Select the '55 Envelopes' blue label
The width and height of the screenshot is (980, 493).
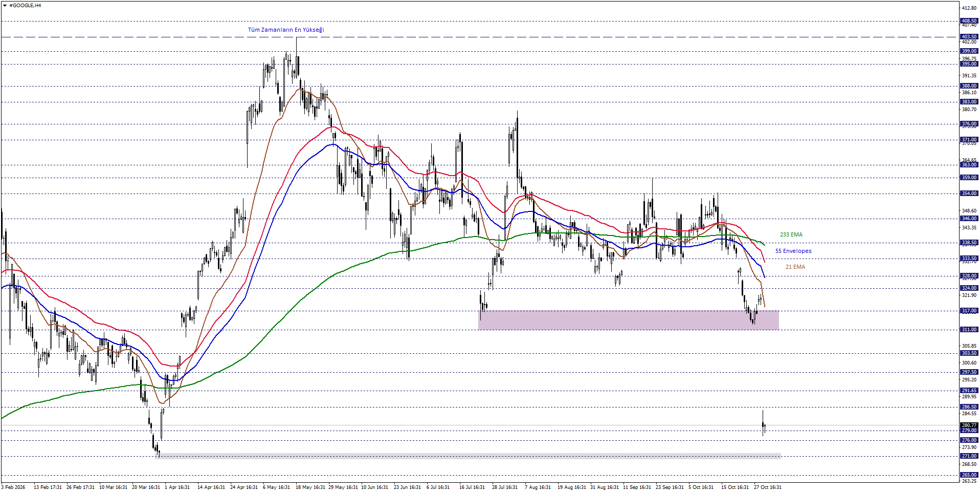tap(793, 251)
